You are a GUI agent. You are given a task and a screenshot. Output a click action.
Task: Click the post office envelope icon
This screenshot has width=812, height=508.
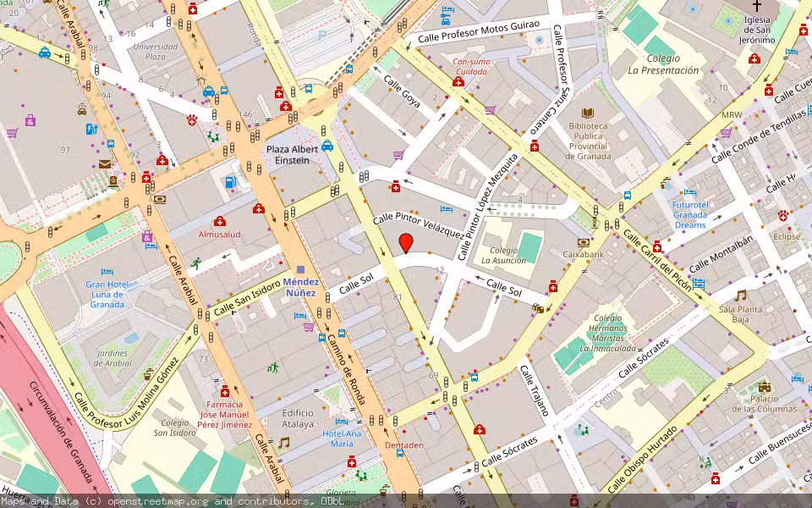click(x=105, y=165)
